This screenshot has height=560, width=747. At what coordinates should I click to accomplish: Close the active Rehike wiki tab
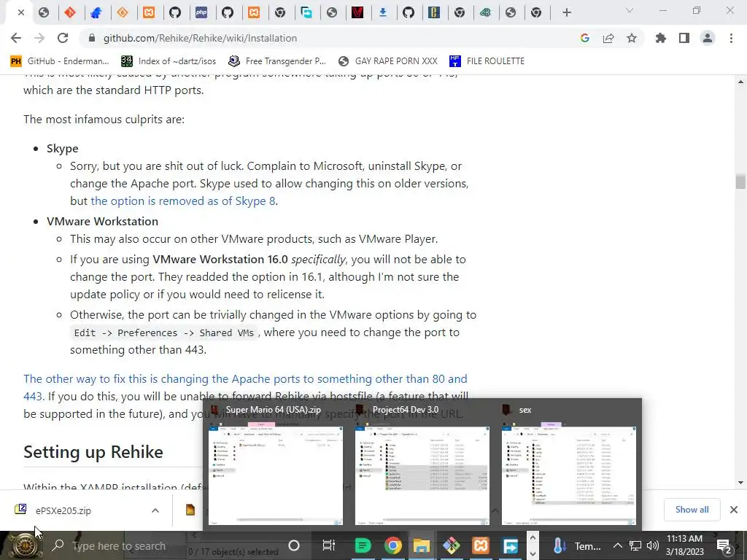(21, 12)
